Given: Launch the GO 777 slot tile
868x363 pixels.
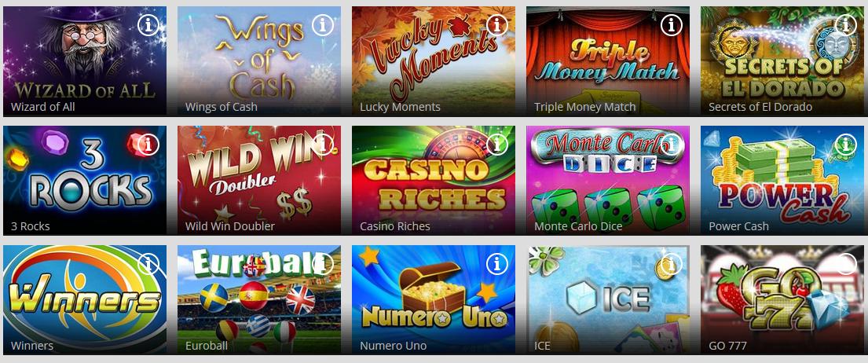Looking at the screenshot, I should coord(782,299).
